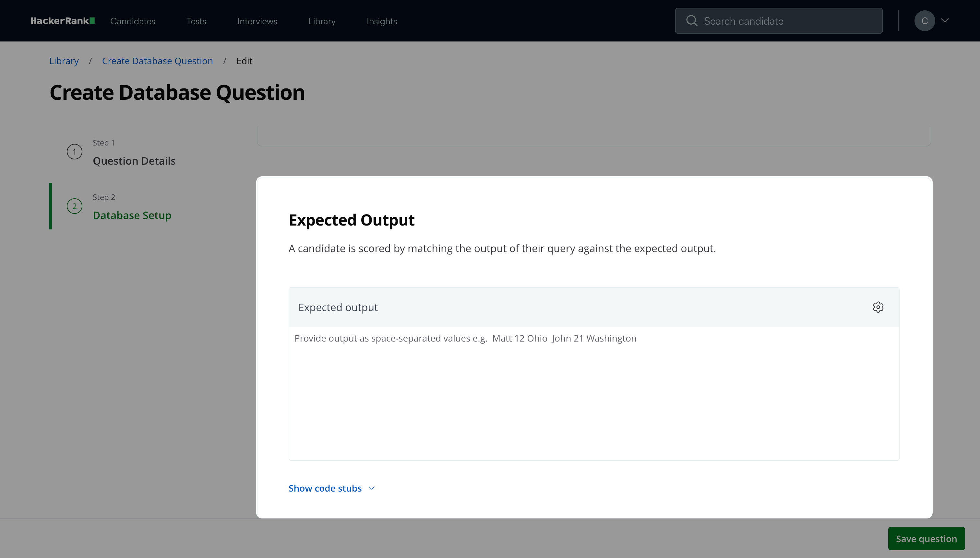Click the user avatar C

tap(925, 21)
